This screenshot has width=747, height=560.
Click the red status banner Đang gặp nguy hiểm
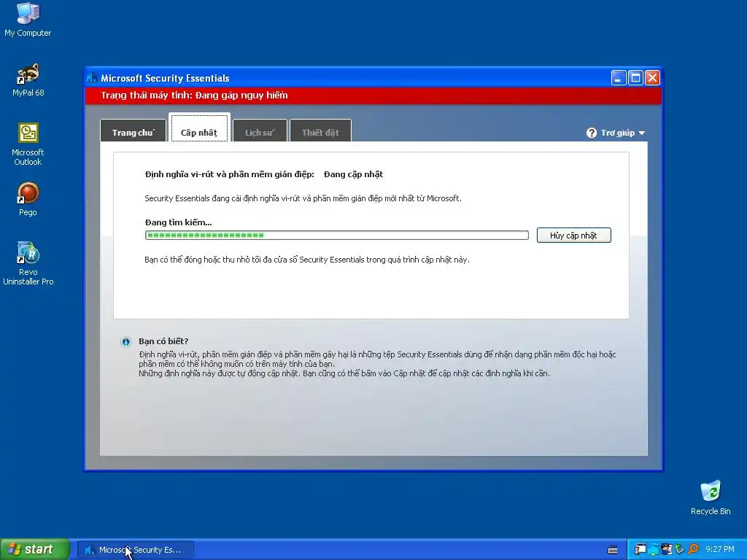click(373, 96)
